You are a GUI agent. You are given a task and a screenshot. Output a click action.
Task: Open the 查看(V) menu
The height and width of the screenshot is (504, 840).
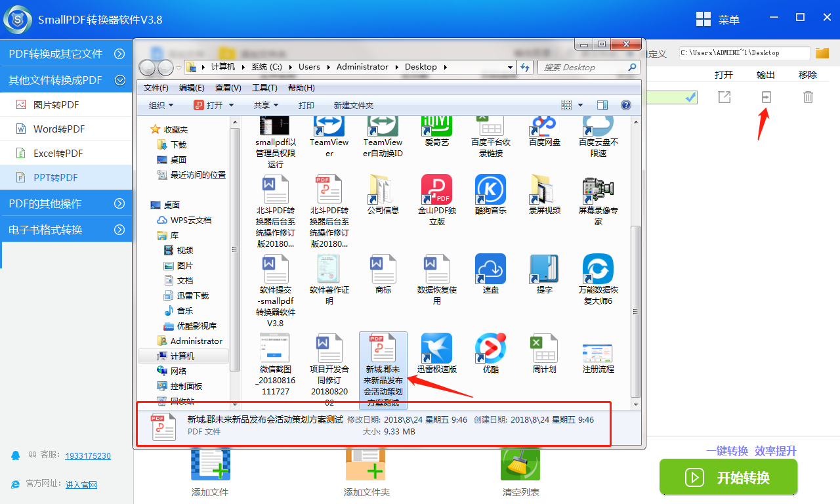pos(228,88)
